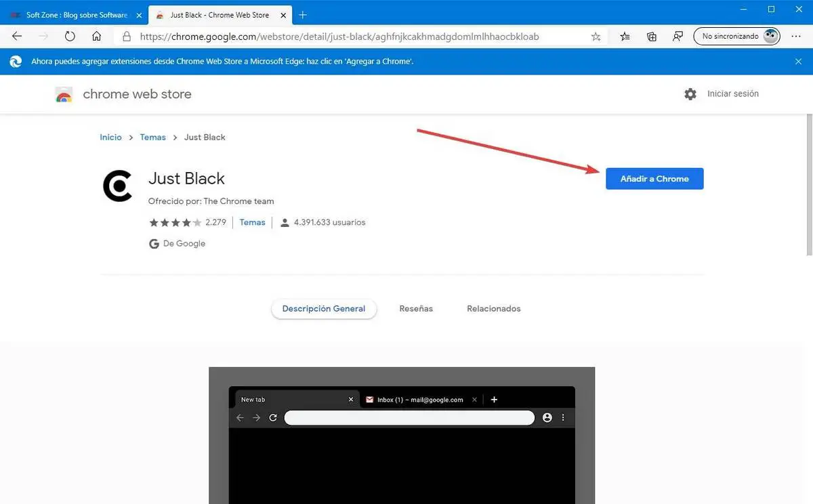Minimize the Edge browser window
813x504 pixels.
tap(743, 9)
